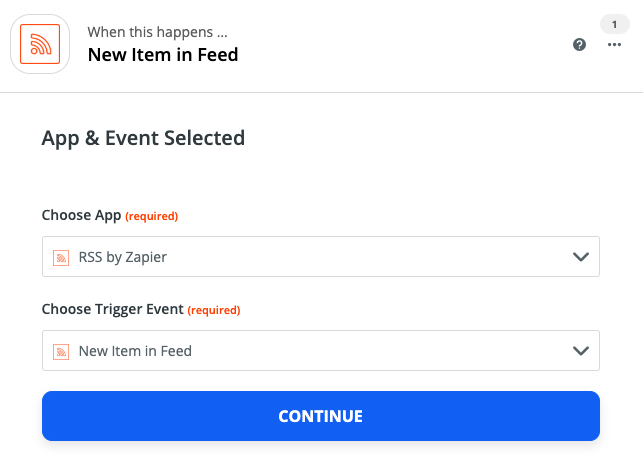Click "New Item in Feed" text in trigger field

click(x=135, y=351)
